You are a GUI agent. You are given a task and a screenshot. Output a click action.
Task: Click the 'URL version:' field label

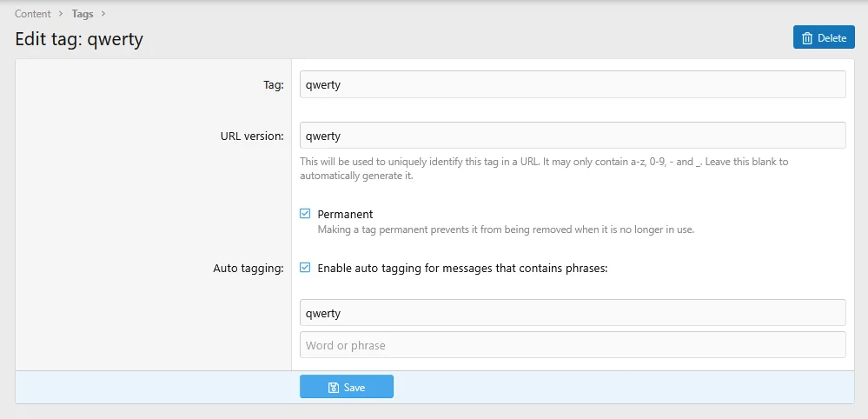251,136
